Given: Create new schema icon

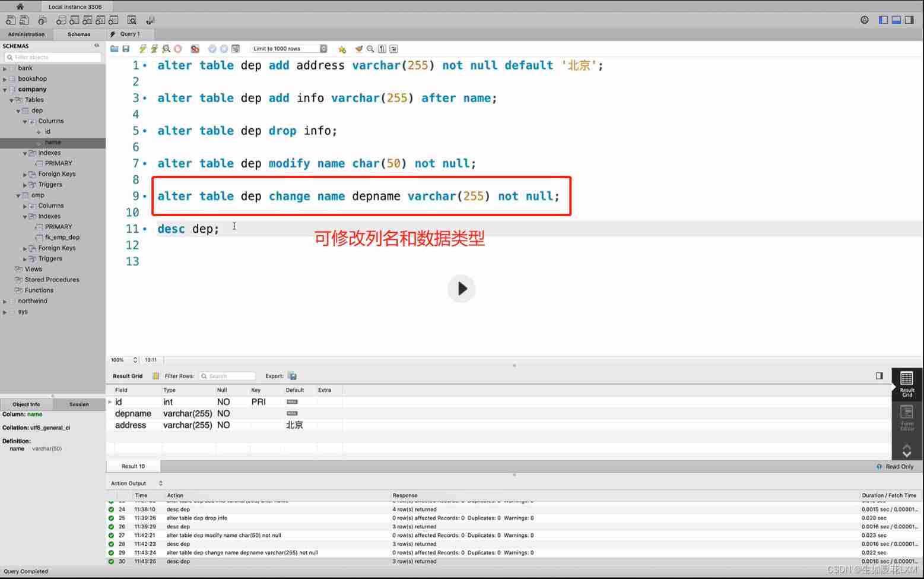Looking at the screenshot, I should 61,20.
